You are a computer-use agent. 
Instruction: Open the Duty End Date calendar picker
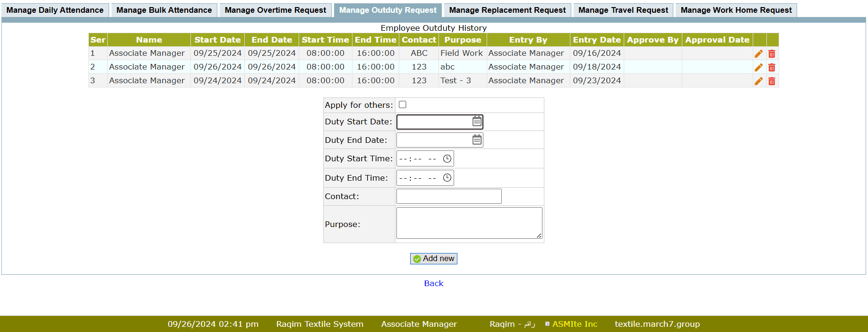pos(477,140)
